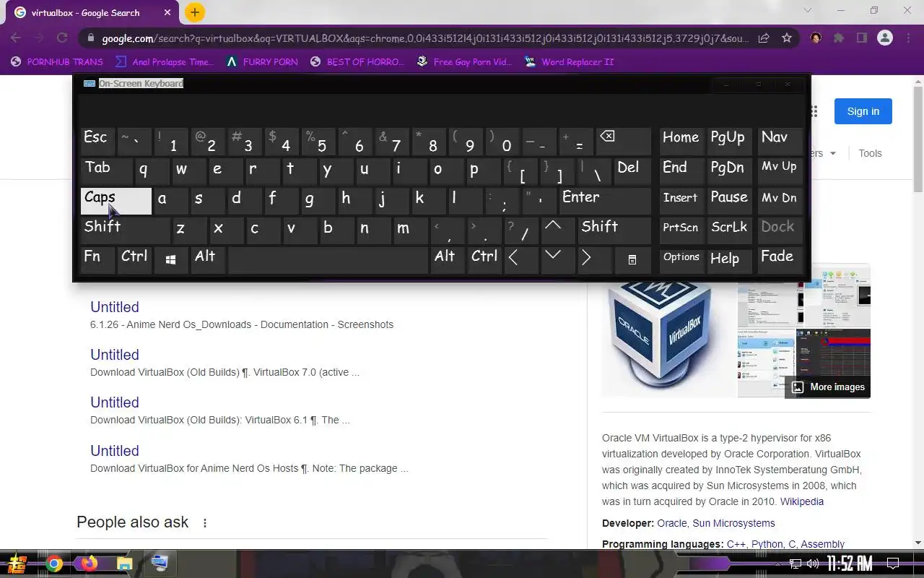Viewport: 924px width, 578px height.
Task: Click the space bar on keyboard
Action: (328, 259)
